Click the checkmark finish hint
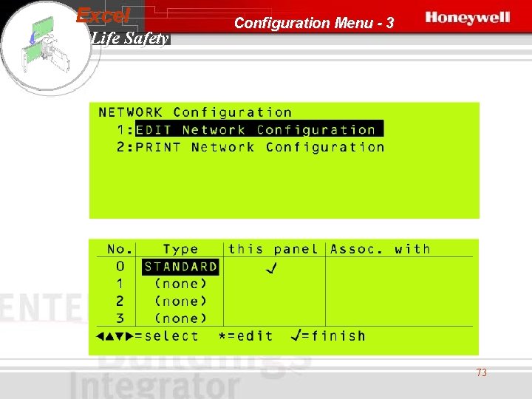The image size is (532, 399). tap(328, 336)
